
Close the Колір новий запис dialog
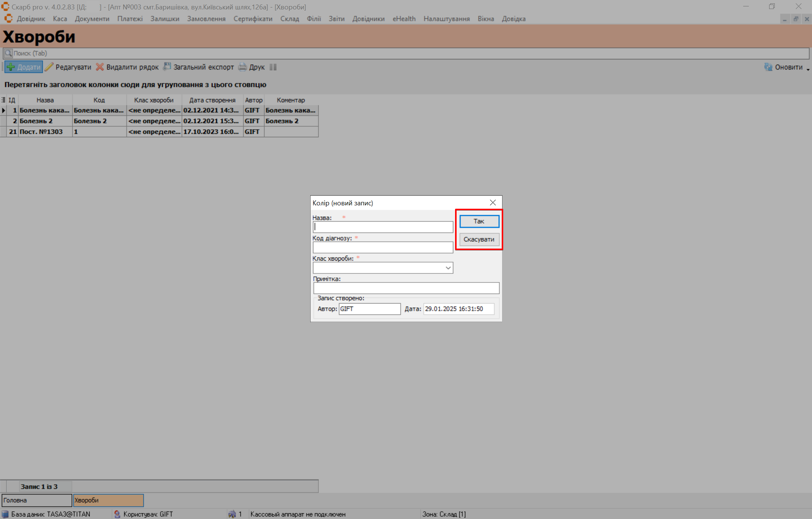pos(493,203)
